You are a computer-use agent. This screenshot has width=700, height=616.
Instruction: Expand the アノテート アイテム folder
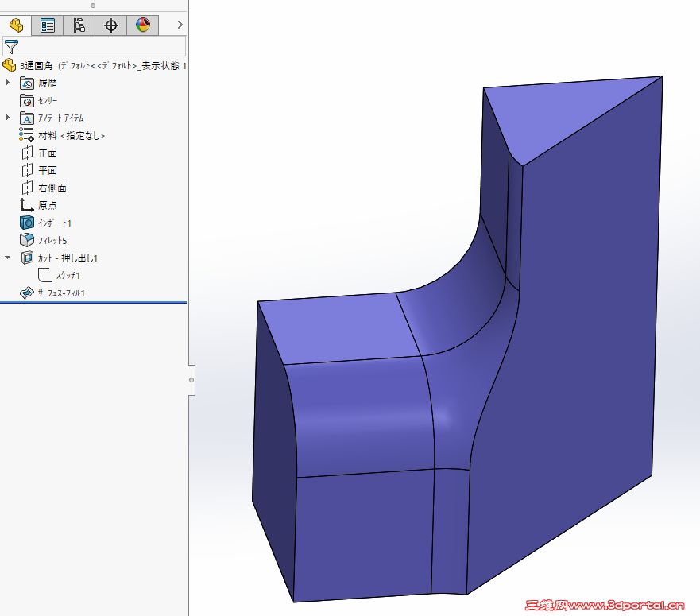click(8, 118)
